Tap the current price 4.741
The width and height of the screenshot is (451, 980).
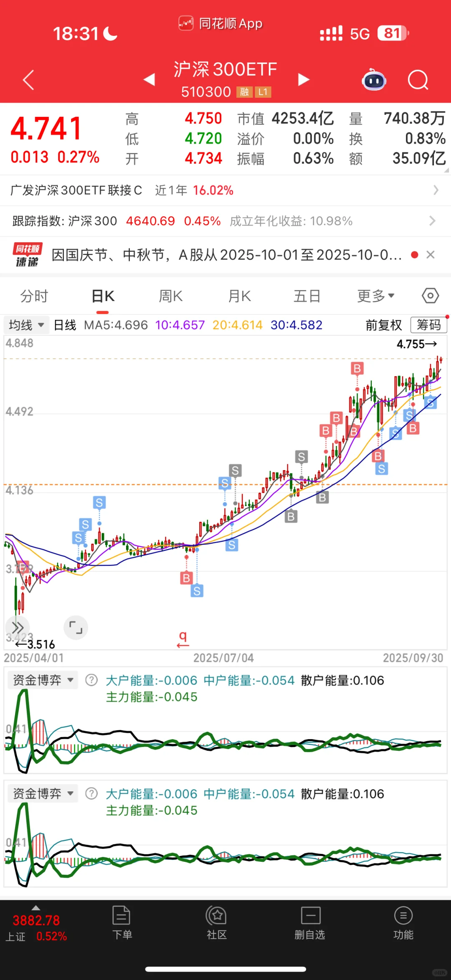click(x=46, y=129)
